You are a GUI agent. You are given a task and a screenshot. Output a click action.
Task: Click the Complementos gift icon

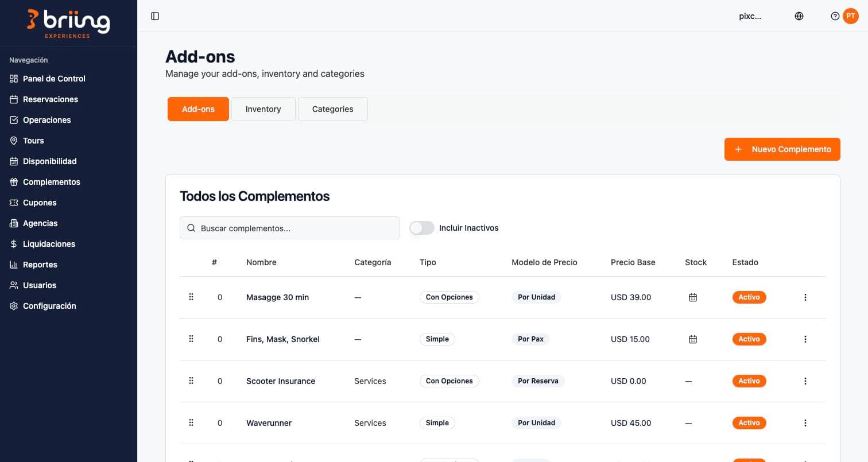pos(14,182)
